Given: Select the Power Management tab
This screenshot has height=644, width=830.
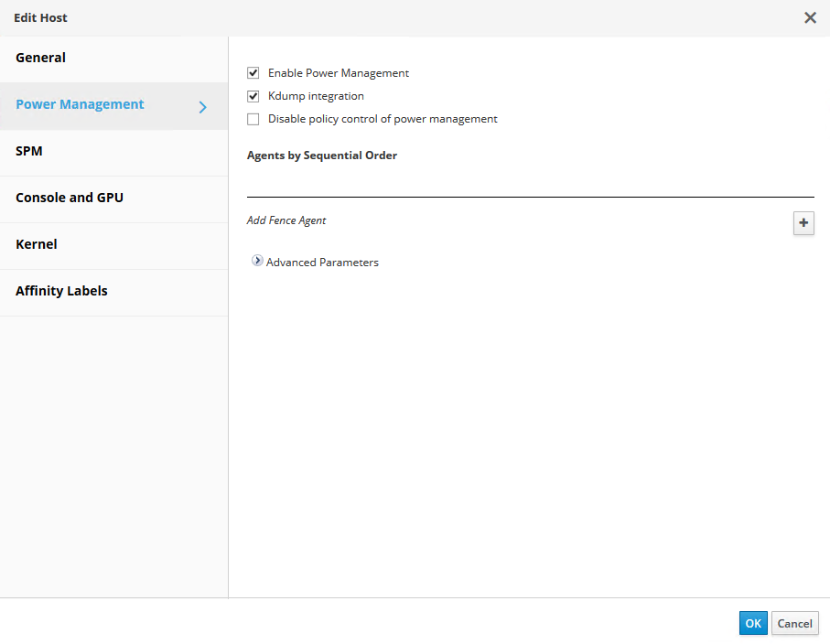Looking at the screenshot, I should click(80, 104).
